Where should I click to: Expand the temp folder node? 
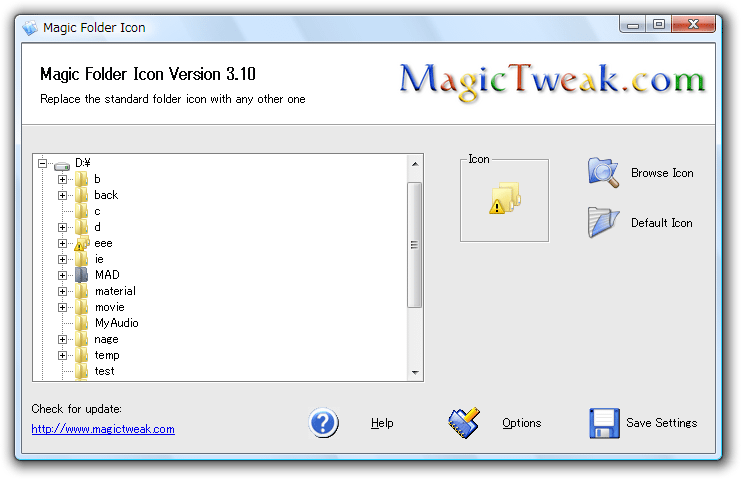[62, 355]
